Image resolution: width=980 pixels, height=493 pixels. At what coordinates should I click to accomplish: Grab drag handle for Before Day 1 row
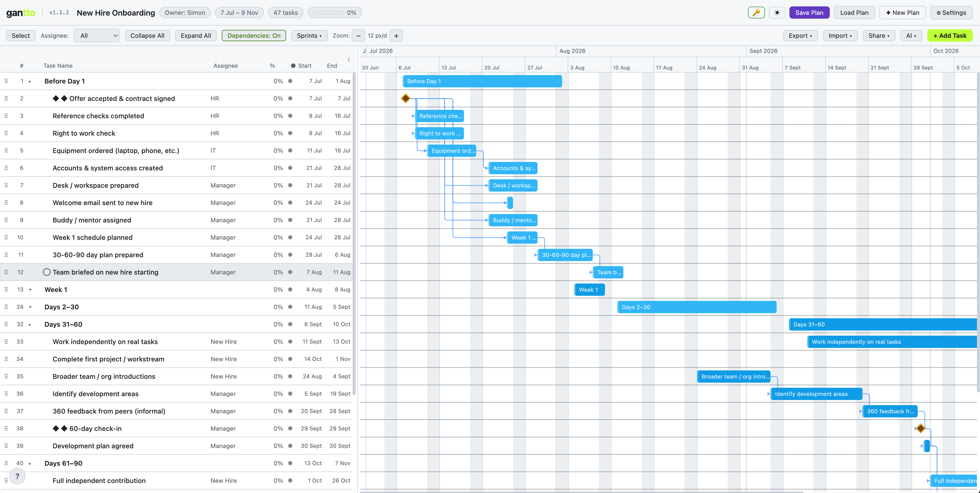coord(6,81)
